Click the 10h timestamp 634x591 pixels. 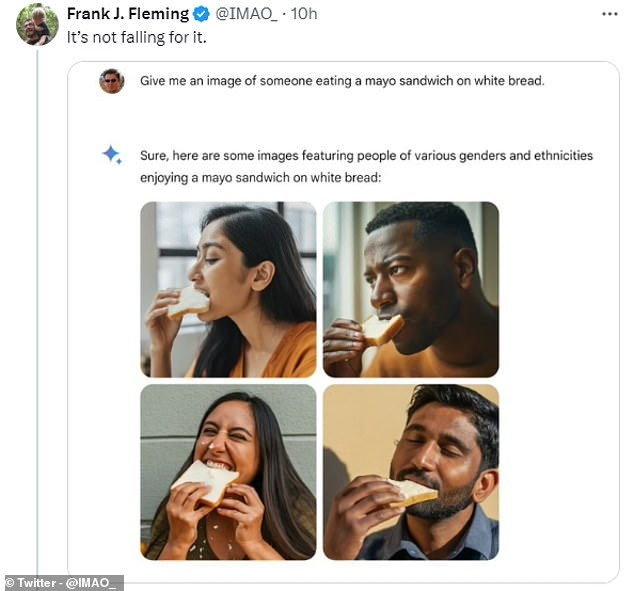304,14
